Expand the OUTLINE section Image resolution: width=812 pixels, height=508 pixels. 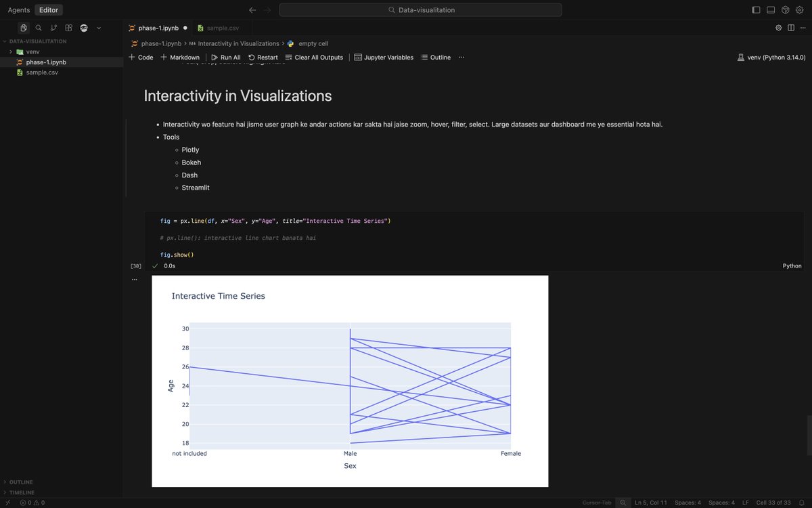(x=62, y=482)
